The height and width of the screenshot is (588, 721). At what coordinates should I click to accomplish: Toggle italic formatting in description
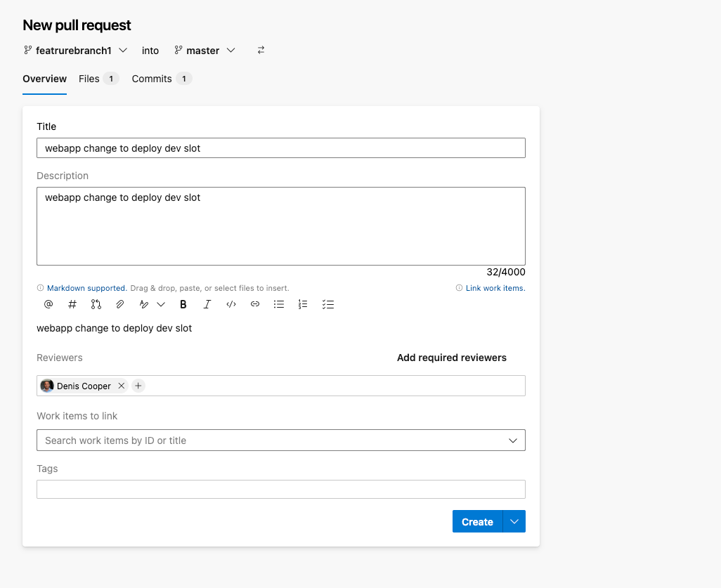207,304
